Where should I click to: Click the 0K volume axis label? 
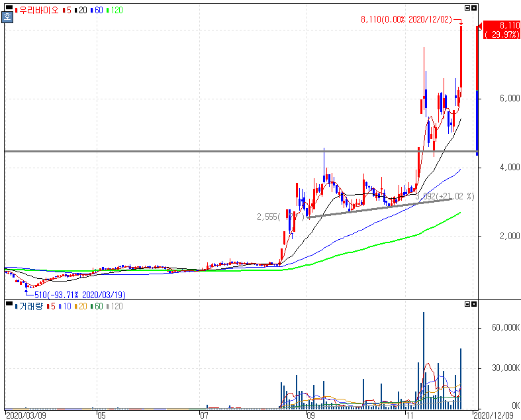coord(515,405)
